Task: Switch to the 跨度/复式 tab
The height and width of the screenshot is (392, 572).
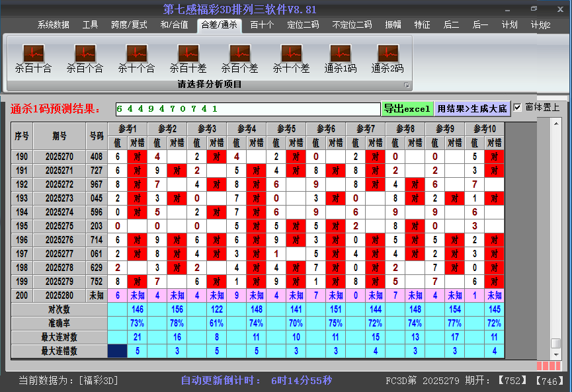Action: click(129, 25)
